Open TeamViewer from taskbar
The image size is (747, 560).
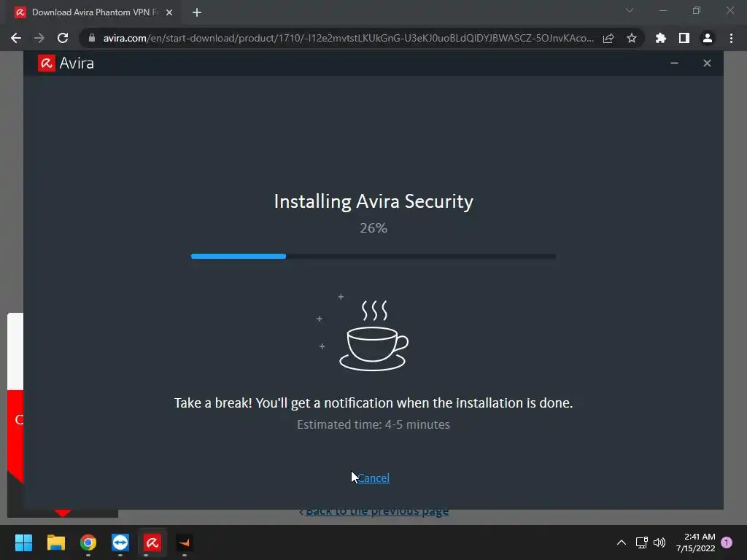click(x=120, y=542)
